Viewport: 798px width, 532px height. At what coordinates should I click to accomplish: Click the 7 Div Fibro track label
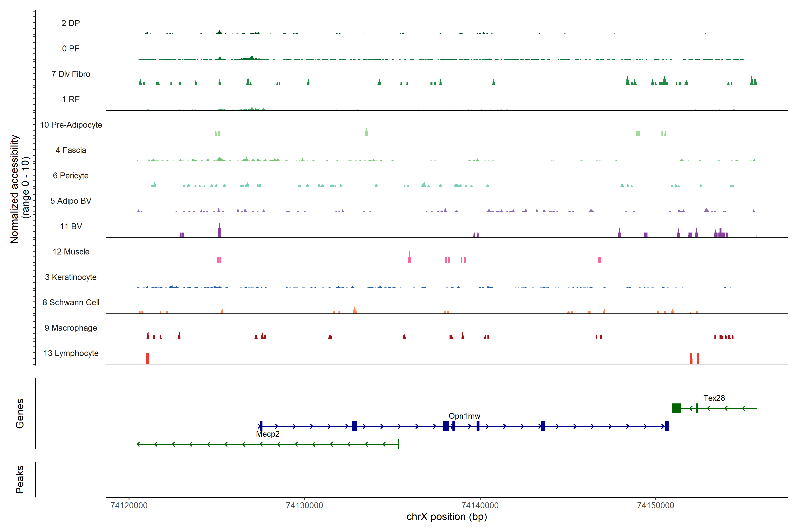pyautogui.click(x=70, y=74)
